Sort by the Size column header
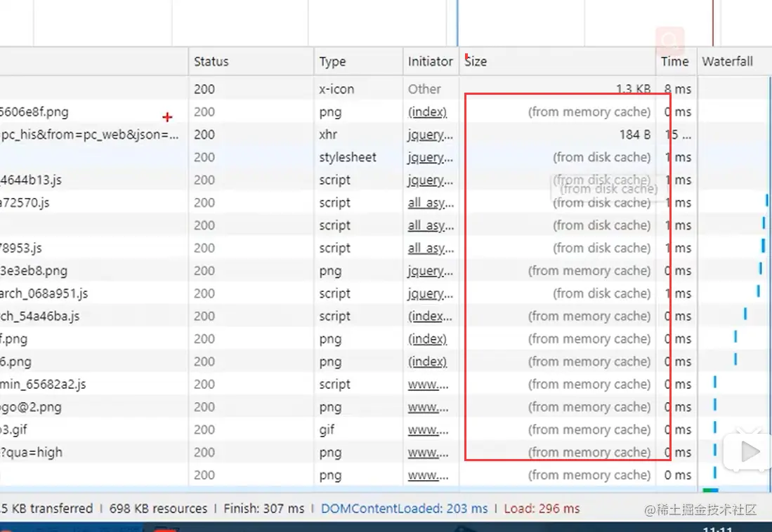 tap(557, 62)
